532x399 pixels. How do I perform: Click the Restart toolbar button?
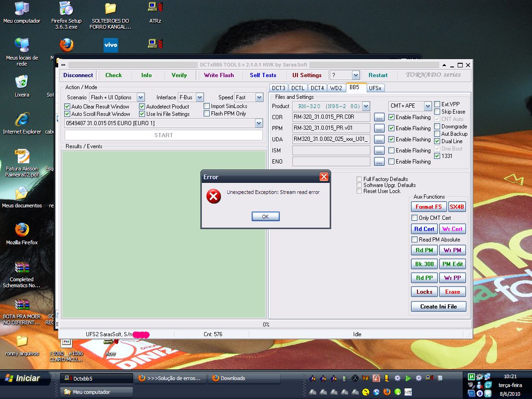click(378, 75)
